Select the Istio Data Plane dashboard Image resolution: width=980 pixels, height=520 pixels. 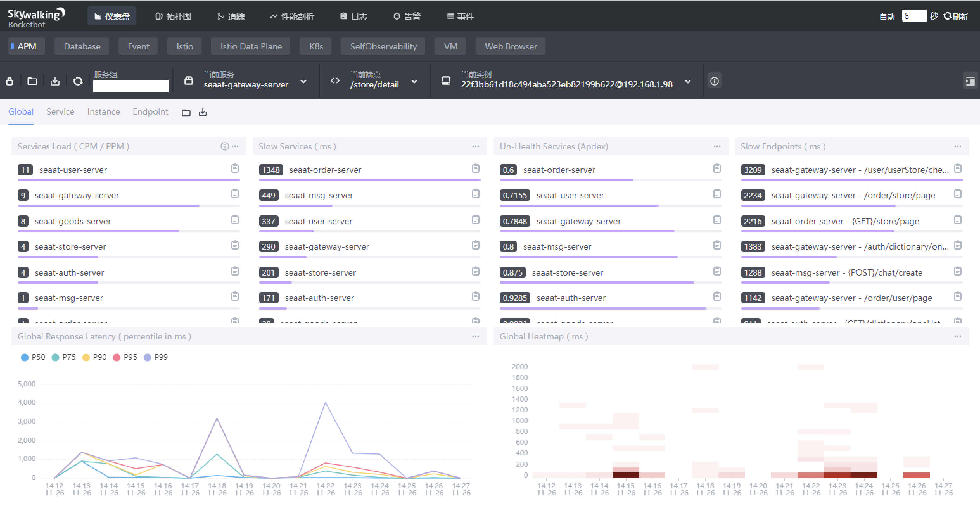[x=251, y=47]
